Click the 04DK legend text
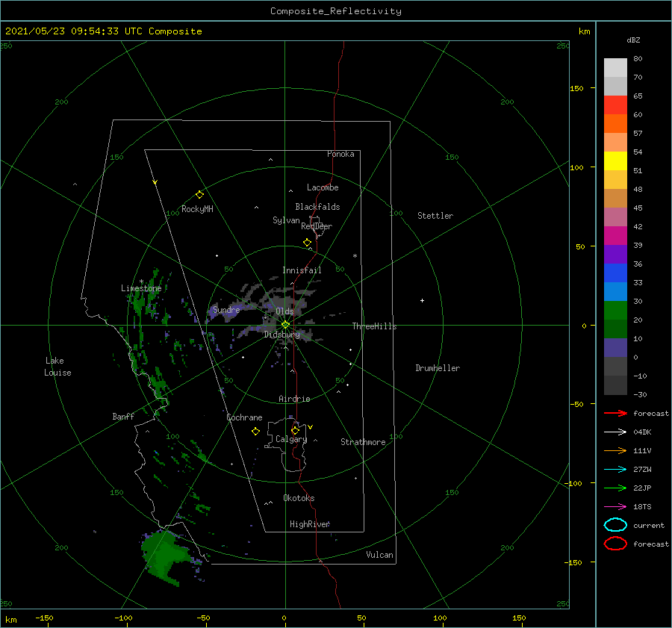 642,432
